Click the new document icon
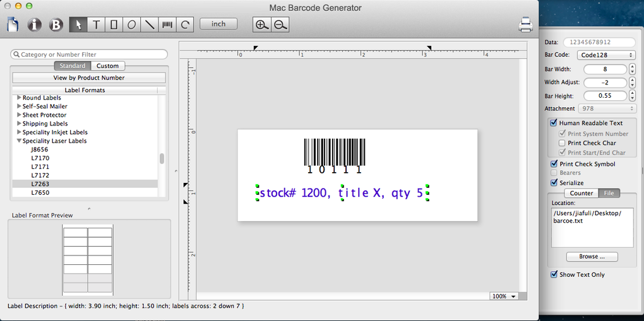The height and width of the screenshot is (321, 644). coord(13,25)
